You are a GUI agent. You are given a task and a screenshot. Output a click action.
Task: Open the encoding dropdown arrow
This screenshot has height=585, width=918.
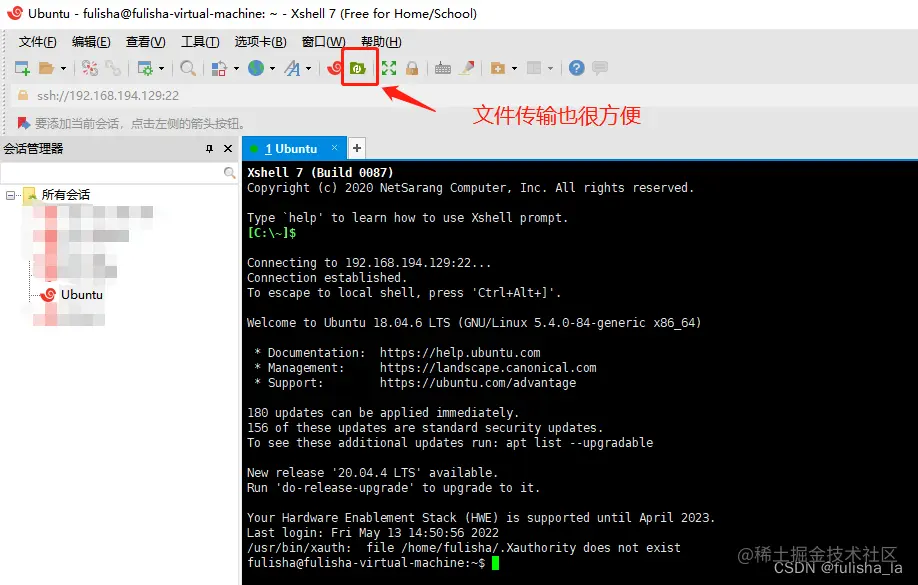(272, 69)
